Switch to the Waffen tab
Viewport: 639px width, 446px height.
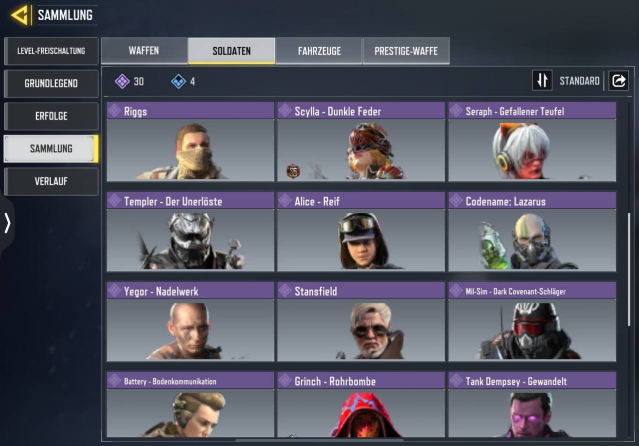tap(144, 51)
